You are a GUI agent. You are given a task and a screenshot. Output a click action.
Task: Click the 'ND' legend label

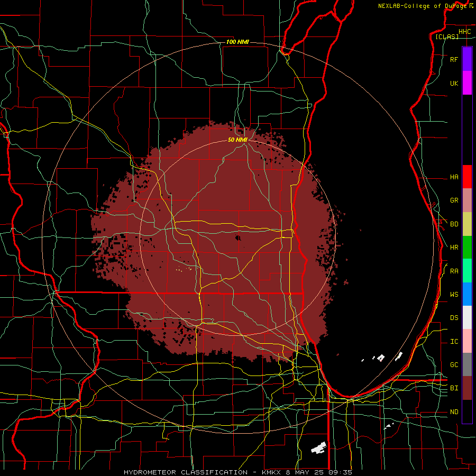(454, 412)
